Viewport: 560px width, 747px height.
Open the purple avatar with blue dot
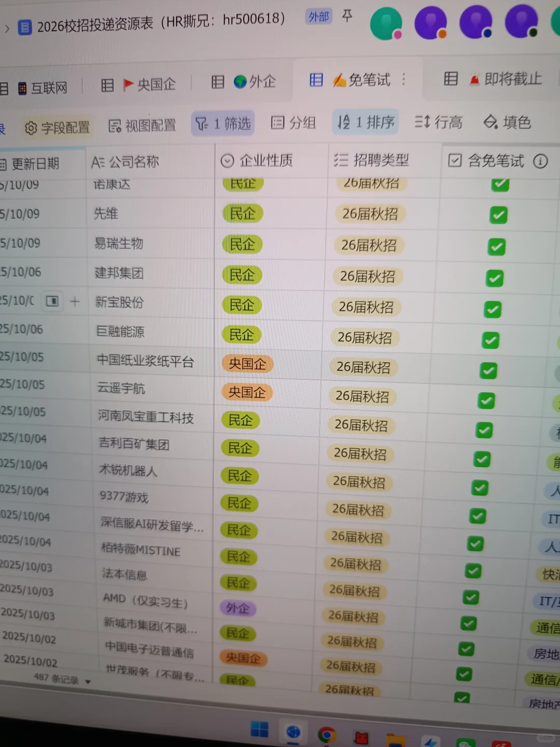475,22
